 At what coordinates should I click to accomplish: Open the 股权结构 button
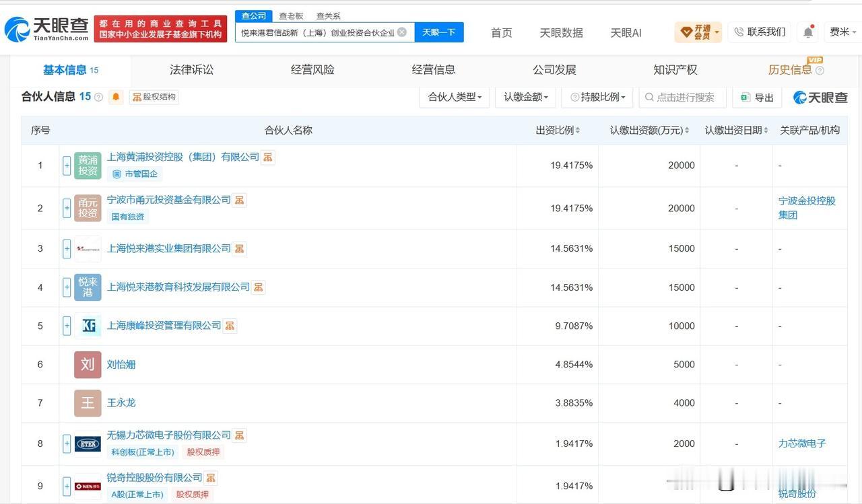[154, 97]
